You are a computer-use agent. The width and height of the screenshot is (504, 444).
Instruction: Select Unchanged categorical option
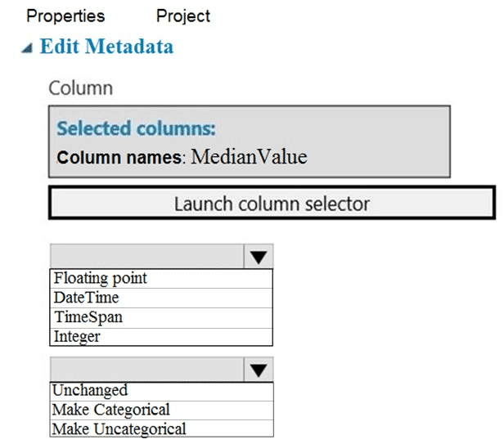point(162,391)
